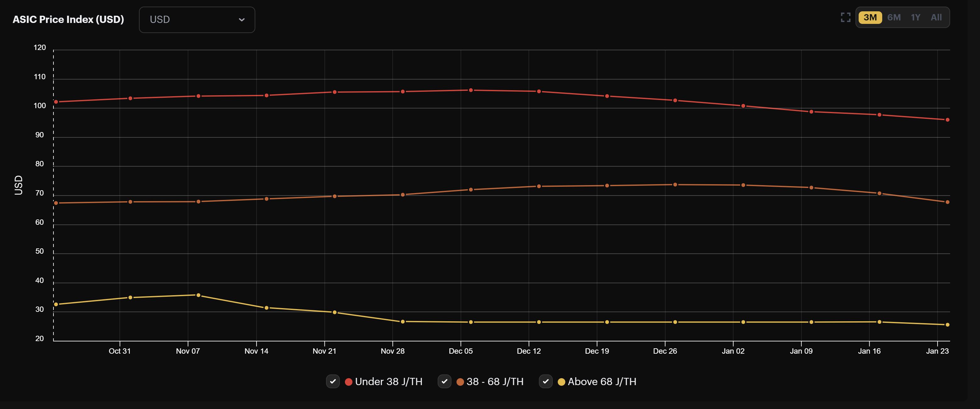Click the red series peak point at Dec 05

click(x=471, y=90)
